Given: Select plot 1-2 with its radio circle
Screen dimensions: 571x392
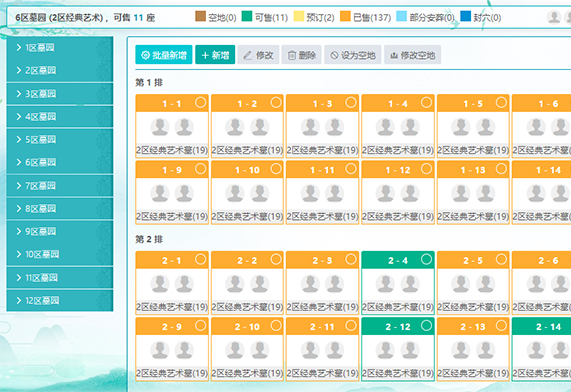Looking at the screenshot, I should pyautogui.click(x=276, y=102).
